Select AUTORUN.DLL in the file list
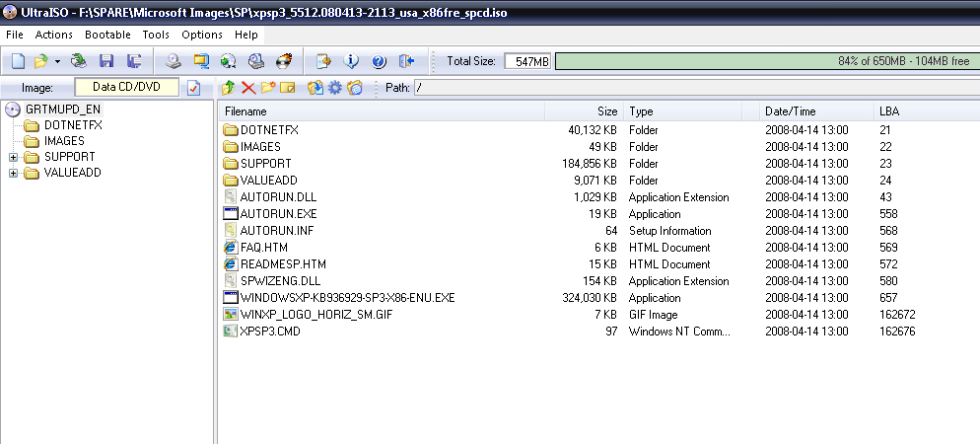The height and width of the screenshot is (444, 980). 278,197
